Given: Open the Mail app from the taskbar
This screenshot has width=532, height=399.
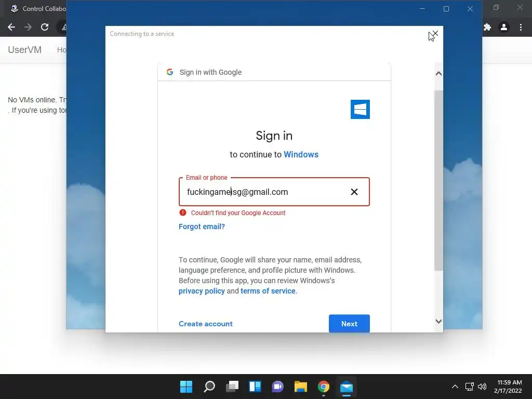Looking at the screenshot, I should 347,387.
